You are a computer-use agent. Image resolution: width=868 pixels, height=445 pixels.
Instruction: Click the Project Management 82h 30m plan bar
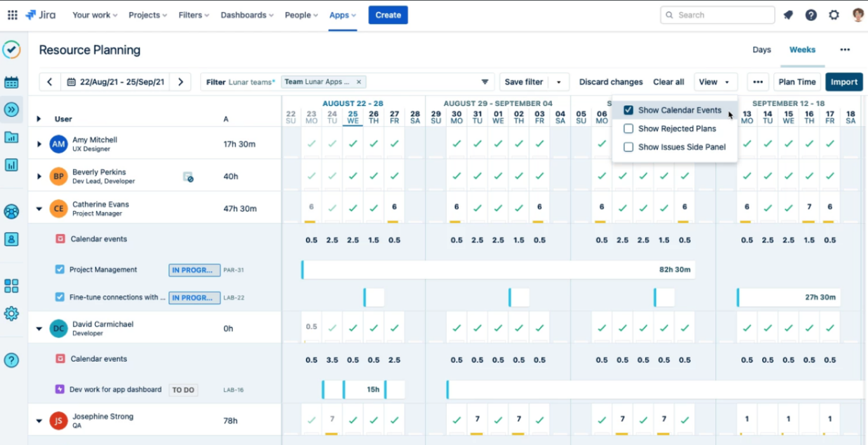click(498, 270)
